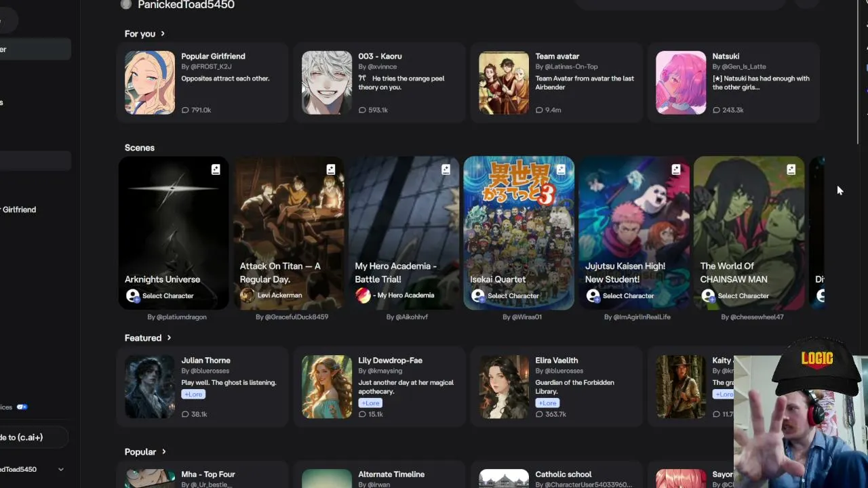Open the Popular Girlfriend character thumbnail
The image size is (868, 488).
150,83
